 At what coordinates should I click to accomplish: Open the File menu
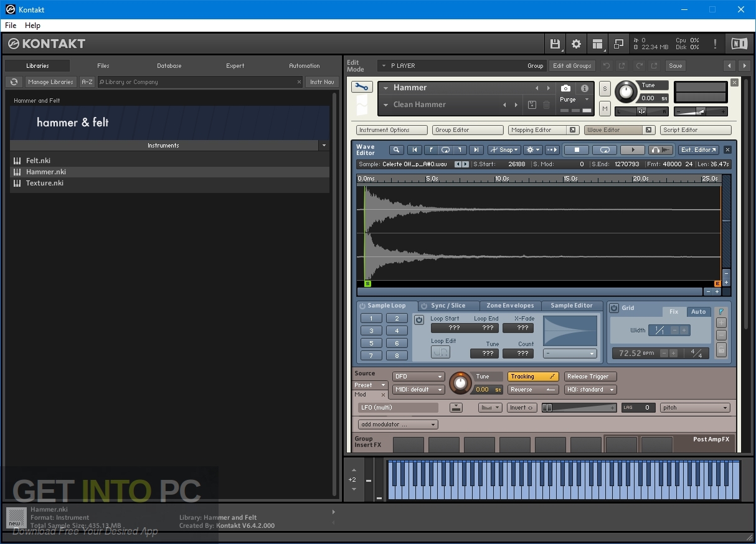tap(11, 26)
